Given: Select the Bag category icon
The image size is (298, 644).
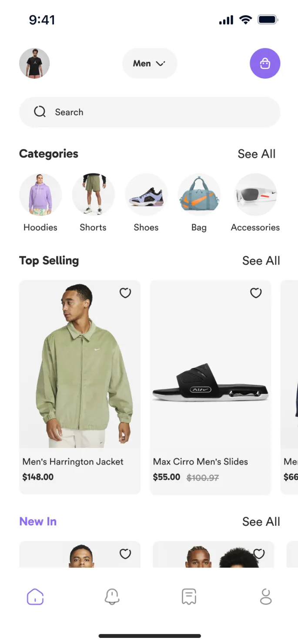Looking at the screenshot, I should tap(199, 195).
